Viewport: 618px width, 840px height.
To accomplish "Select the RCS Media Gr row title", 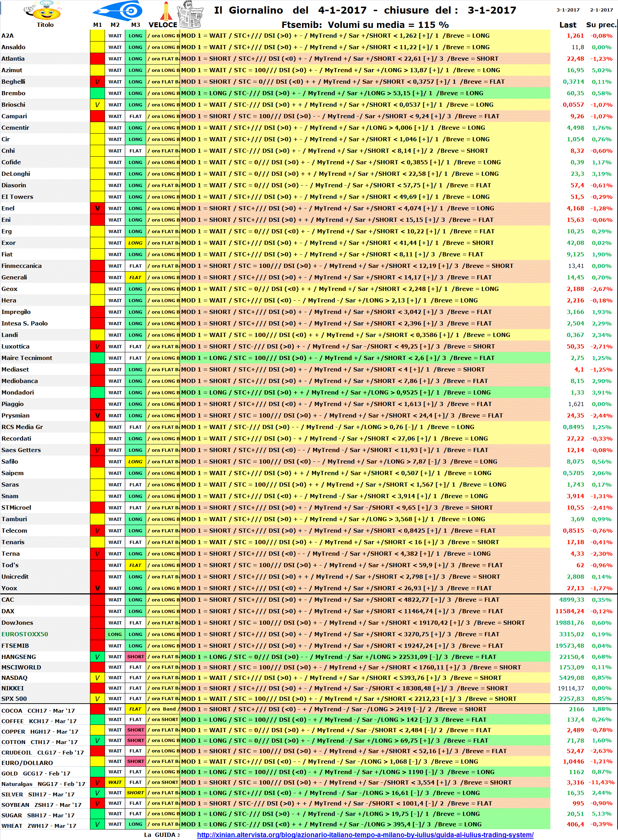I will tap(22, 427).
